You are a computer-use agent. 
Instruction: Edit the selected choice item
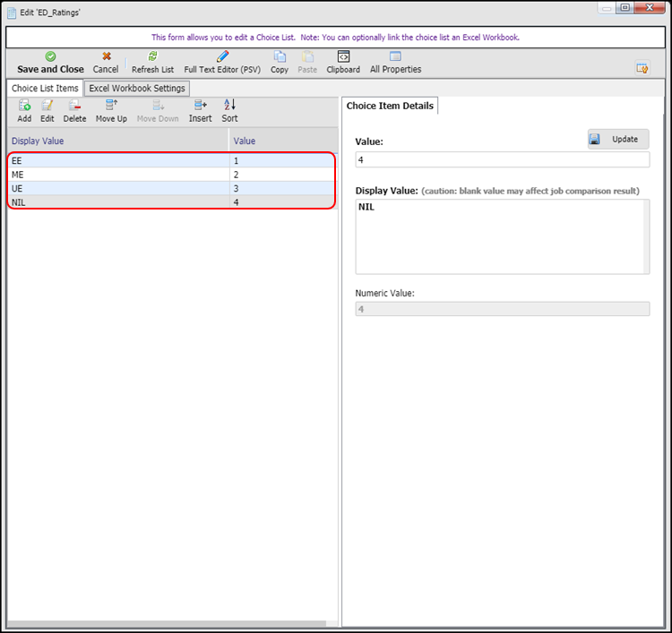[x=47, y=106]
